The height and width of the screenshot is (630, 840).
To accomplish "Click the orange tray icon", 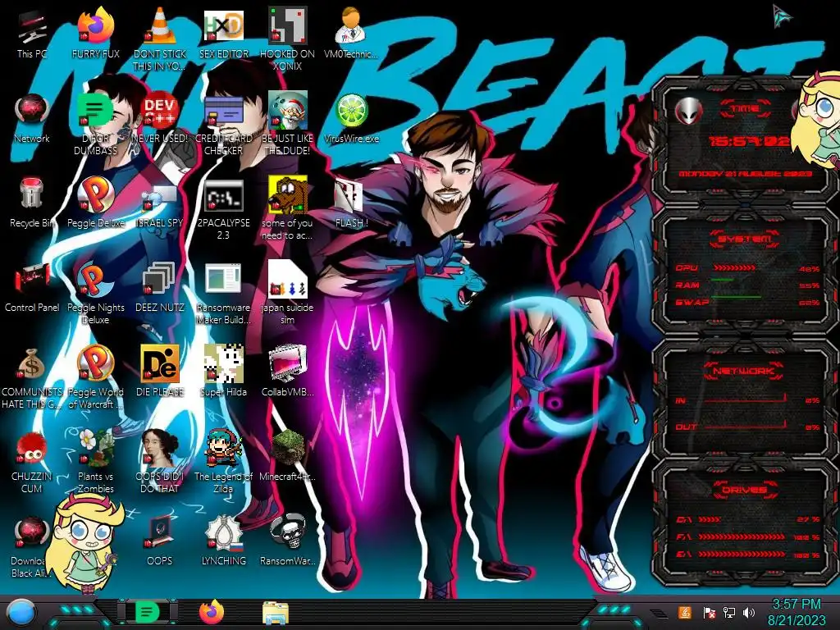I will tap(684, 612).
